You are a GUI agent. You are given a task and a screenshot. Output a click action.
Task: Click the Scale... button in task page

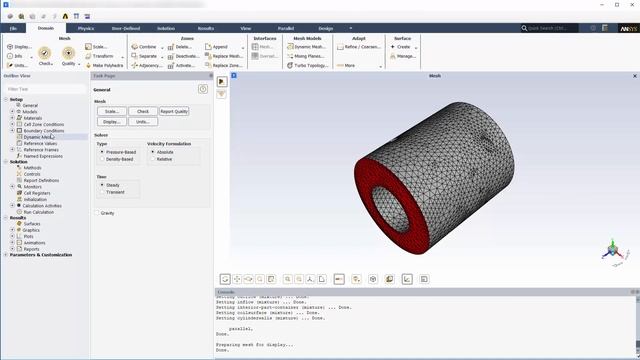[x=111, y=111]
